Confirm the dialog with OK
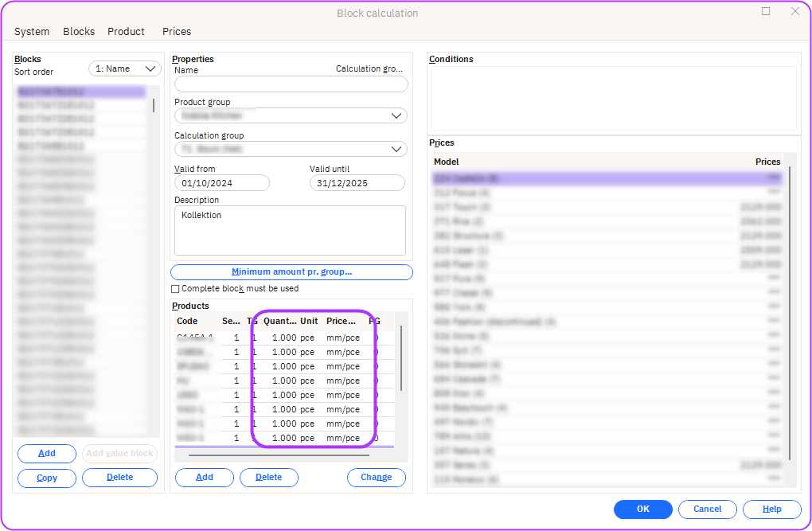 coord(642,510)
